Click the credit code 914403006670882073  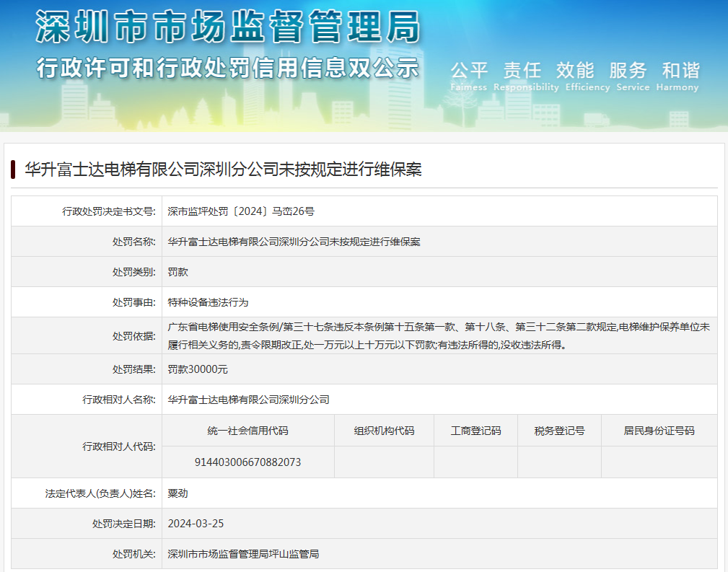point(248,462)
